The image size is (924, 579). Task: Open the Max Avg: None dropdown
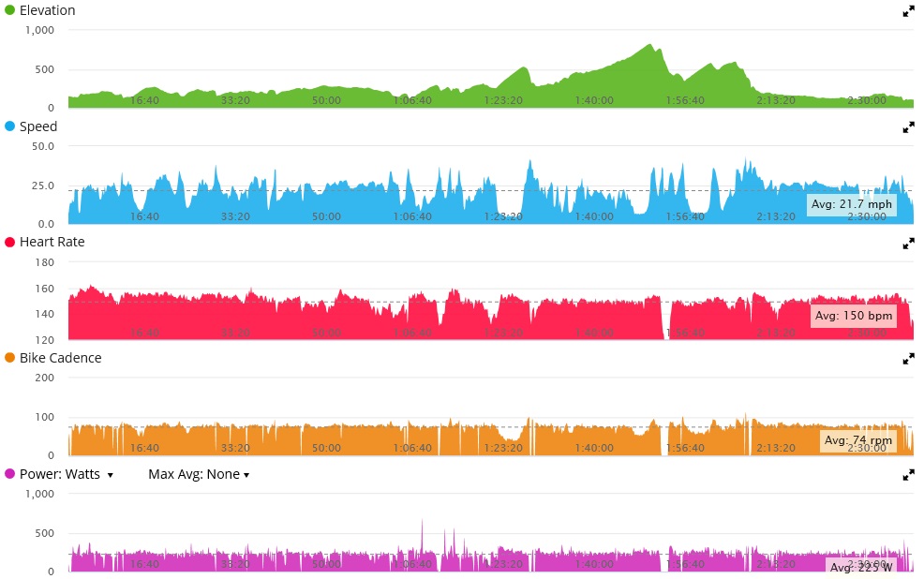tap(199, 474)
